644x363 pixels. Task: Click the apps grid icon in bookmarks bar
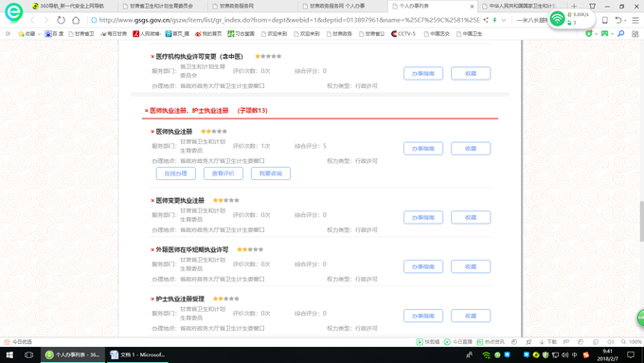point(635,34)
